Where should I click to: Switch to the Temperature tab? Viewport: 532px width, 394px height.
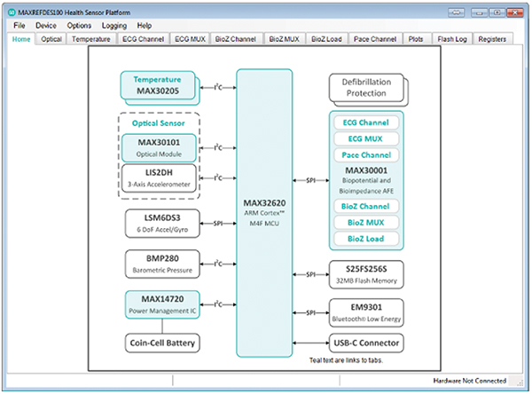[x=91, y=39]
